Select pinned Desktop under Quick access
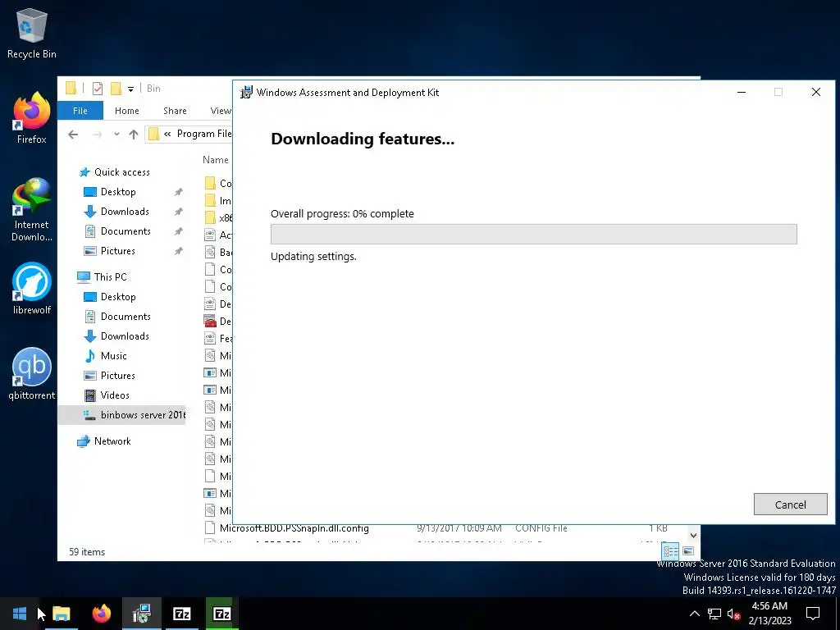 tap(118, 192)
